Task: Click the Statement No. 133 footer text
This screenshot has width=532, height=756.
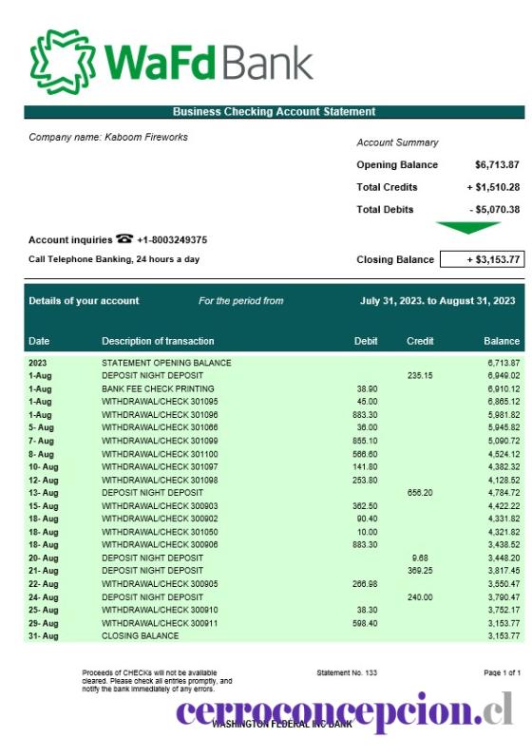Action: pos(347,672)
